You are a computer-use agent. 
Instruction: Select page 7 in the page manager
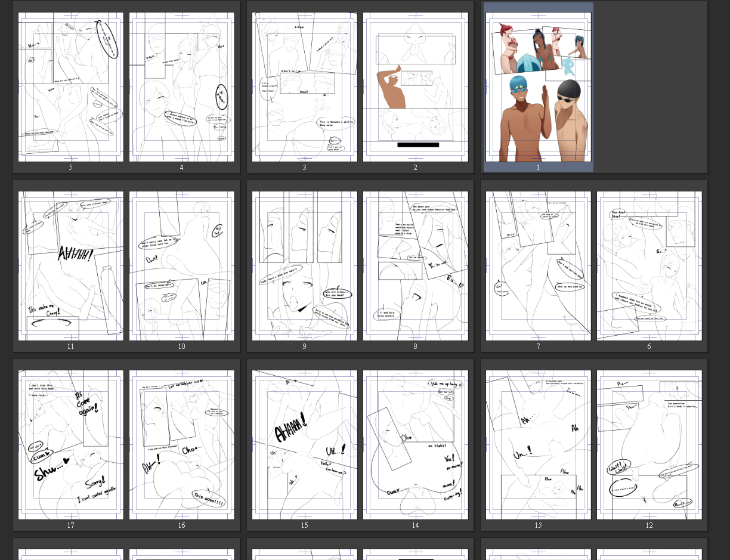coord(539,266)
